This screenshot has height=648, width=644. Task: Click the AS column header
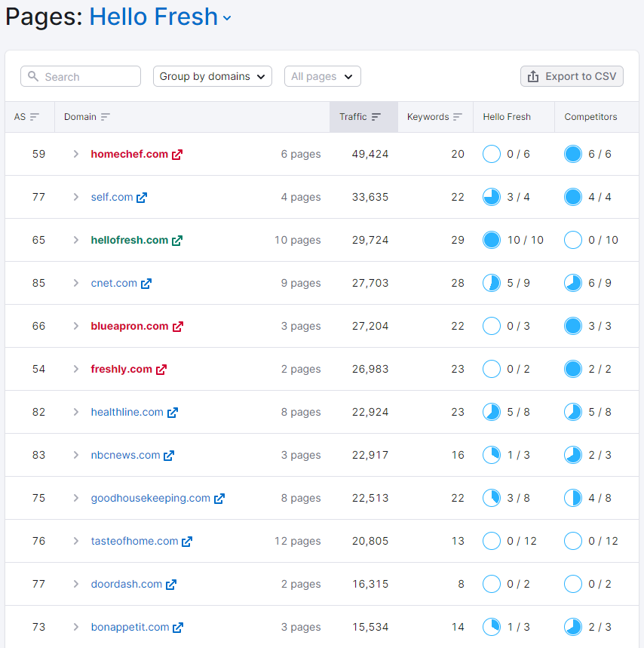[21, 117]
